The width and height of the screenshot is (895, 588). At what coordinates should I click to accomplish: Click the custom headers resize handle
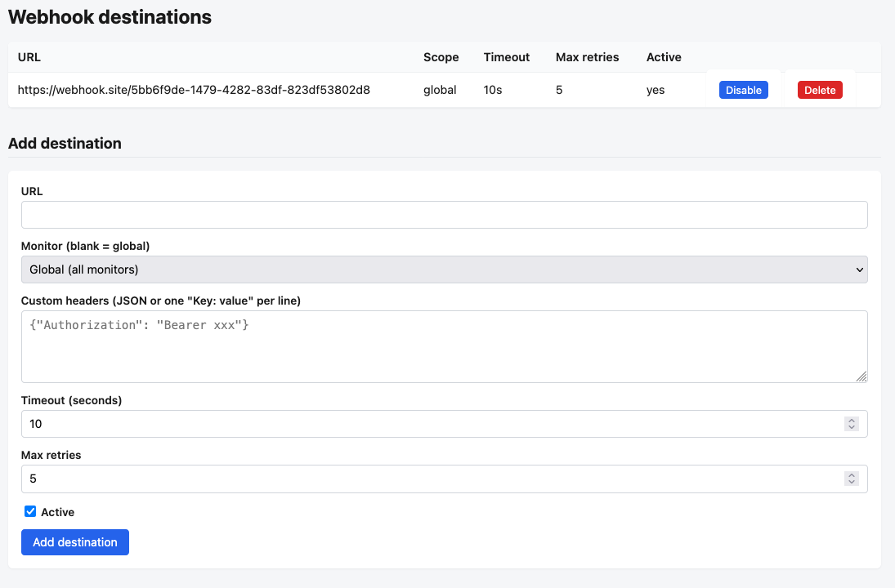pos(861,376)
